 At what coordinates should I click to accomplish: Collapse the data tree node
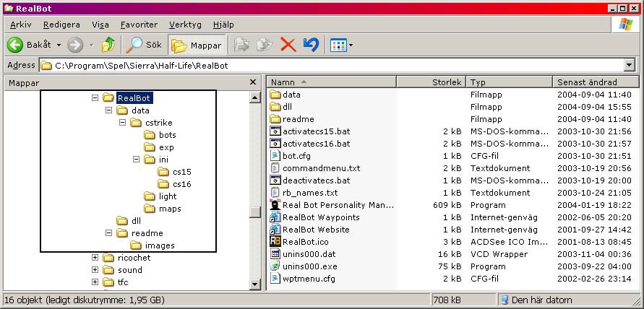tap(108, 110)
